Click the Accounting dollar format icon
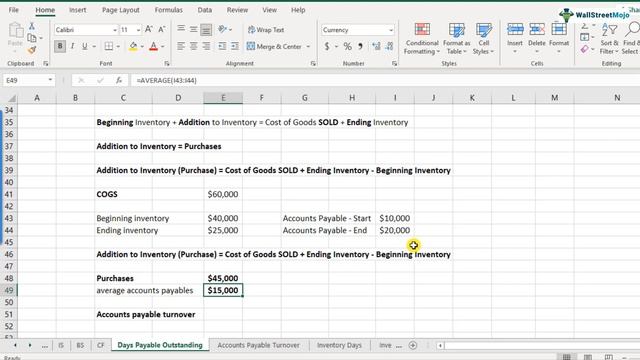Viewport: 640px width, 360px height. click(x=327, y=47)
